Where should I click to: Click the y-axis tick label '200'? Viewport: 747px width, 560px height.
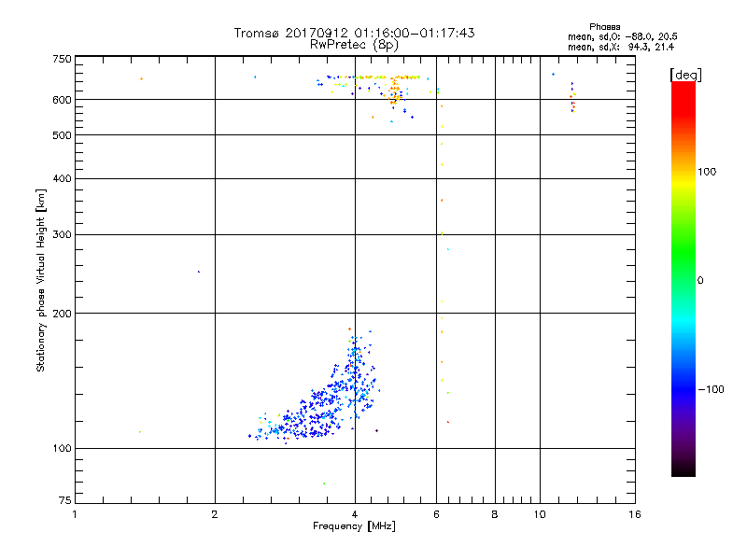point(63,314)
